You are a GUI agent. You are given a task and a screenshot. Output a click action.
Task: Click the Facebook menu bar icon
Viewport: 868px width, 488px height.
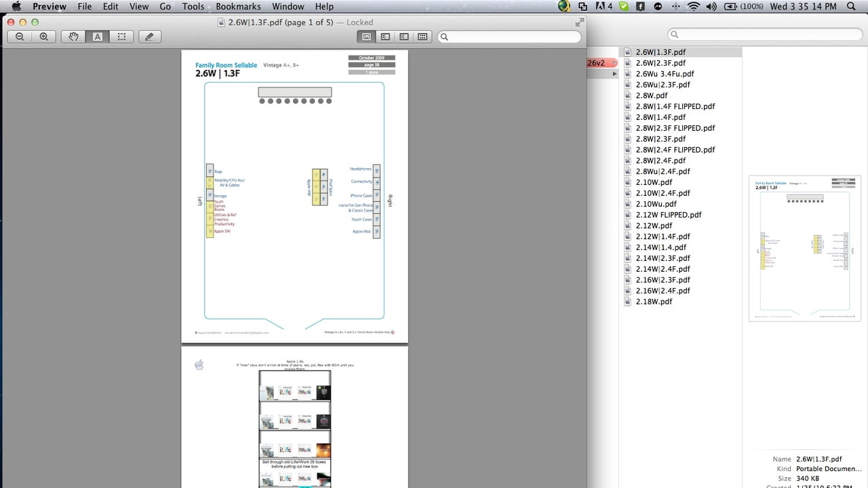coord(640,6)
